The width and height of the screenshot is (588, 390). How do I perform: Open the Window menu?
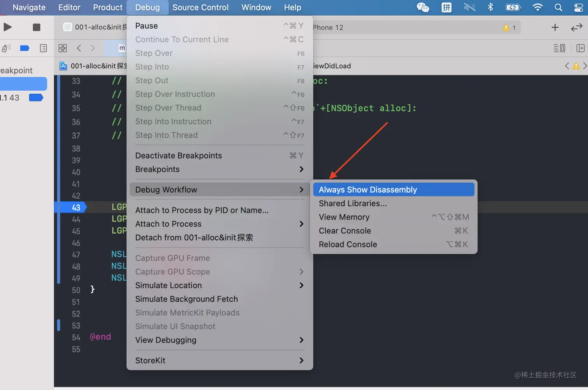coord(256,7)
